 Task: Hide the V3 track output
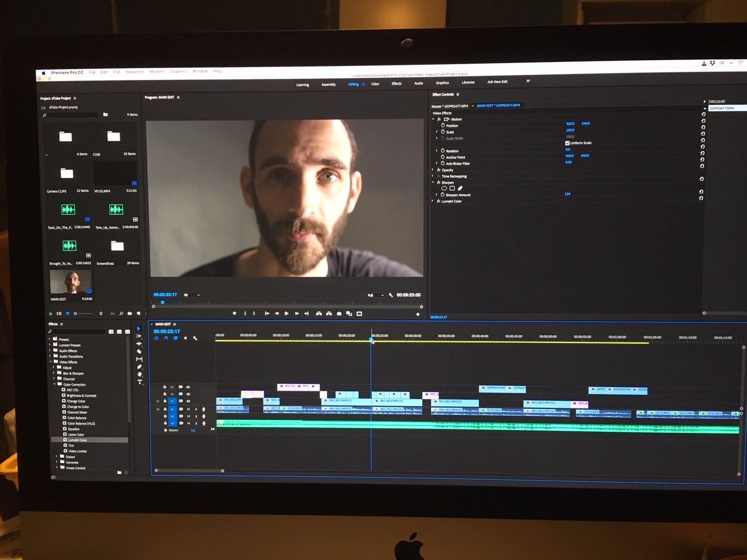(x=188, y=387)
